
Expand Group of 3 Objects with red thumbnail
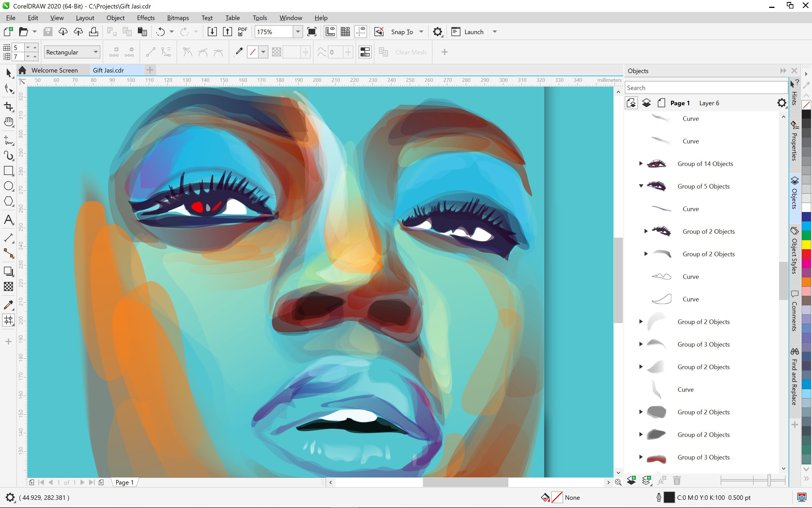[641, 457]
